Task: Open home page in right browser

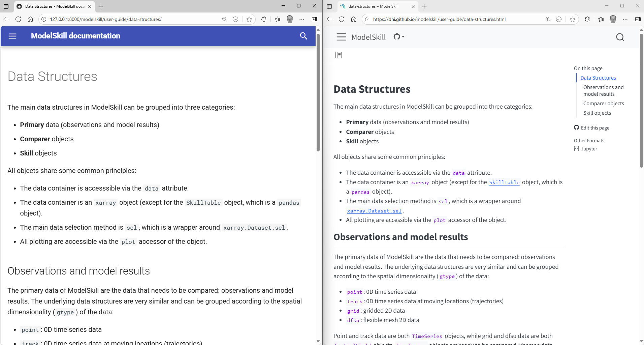Action: pos(354,19)
